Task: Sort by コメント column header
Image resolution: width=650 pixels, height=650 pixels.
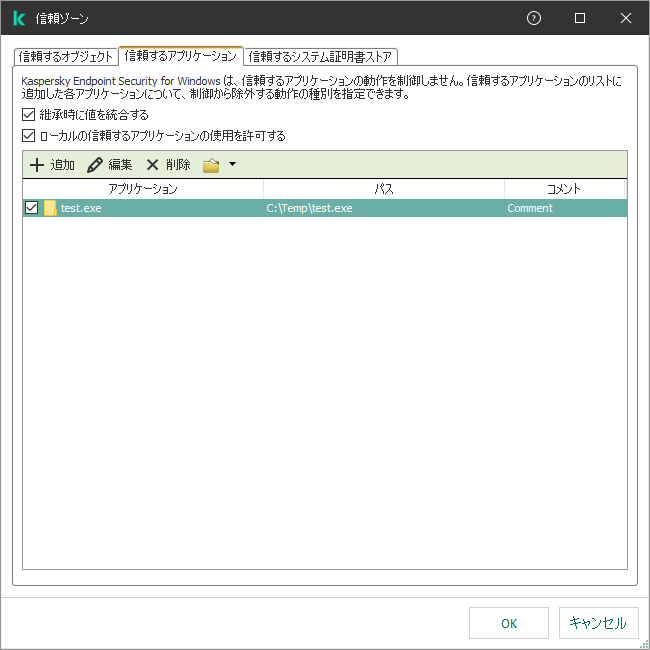Action: [564, 189]
